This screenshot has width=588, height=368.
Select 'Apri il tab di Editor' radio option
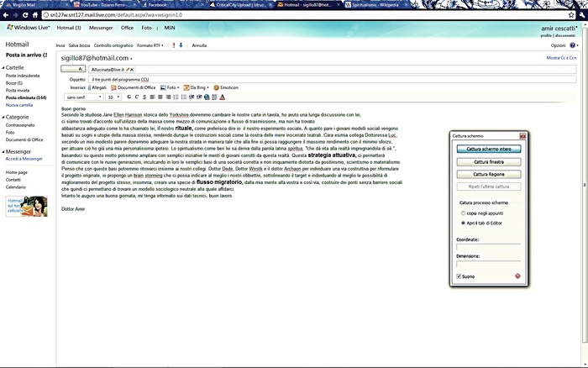point(463,223)
